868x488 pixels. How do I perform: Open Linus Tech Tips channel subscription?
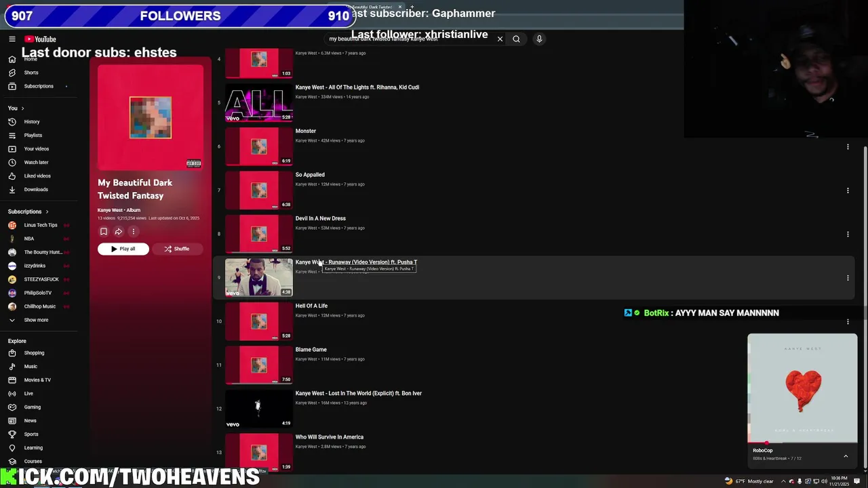pyautogui.click(x=42, y=225)
